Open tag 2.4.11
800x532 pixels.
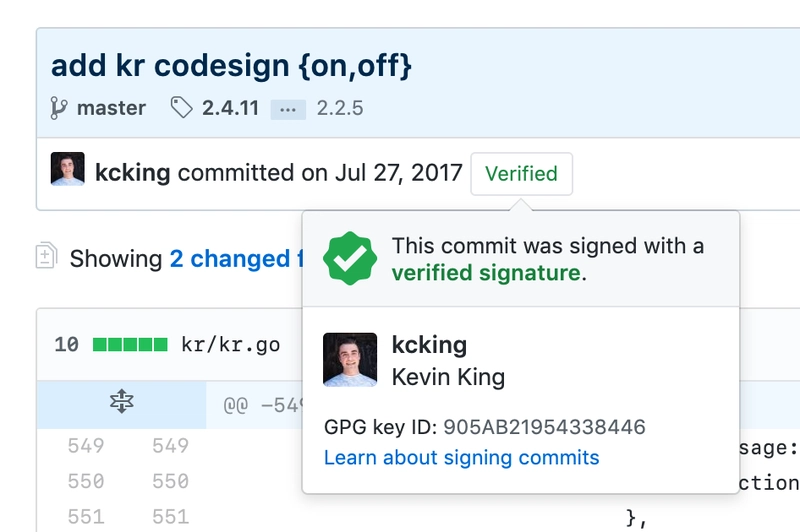(230, 108)
